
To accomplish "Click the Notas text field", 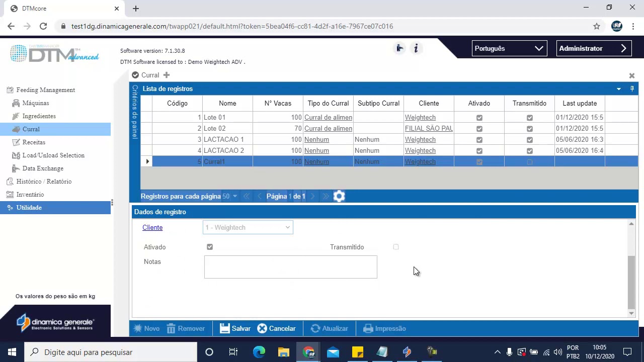I will click(290, 267).
